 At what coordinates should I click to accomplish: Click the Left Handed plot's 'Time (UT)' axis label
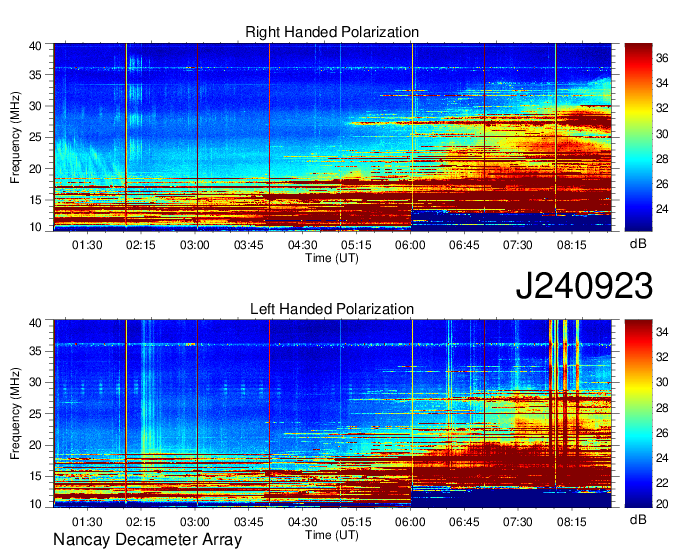tap(332, 535)
